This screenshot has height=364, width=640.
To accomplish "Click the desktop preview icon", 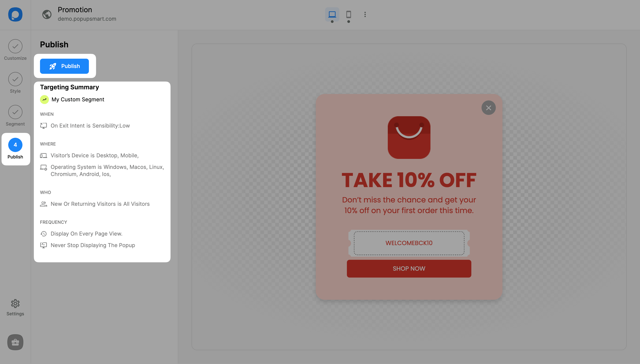I will tap(332, 14).
